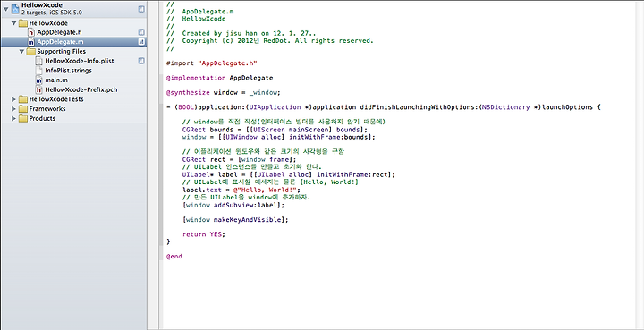Viewport: 644px width, 330px height.
Task: Click the [window addSubview:label] line
Action: (x=233, y=205)
